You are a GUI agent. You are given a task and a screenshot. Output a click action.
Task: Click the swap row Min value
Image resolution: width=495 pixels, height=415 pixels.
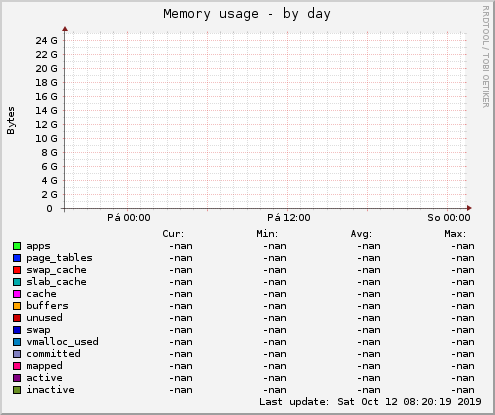[x=275, y=330]
